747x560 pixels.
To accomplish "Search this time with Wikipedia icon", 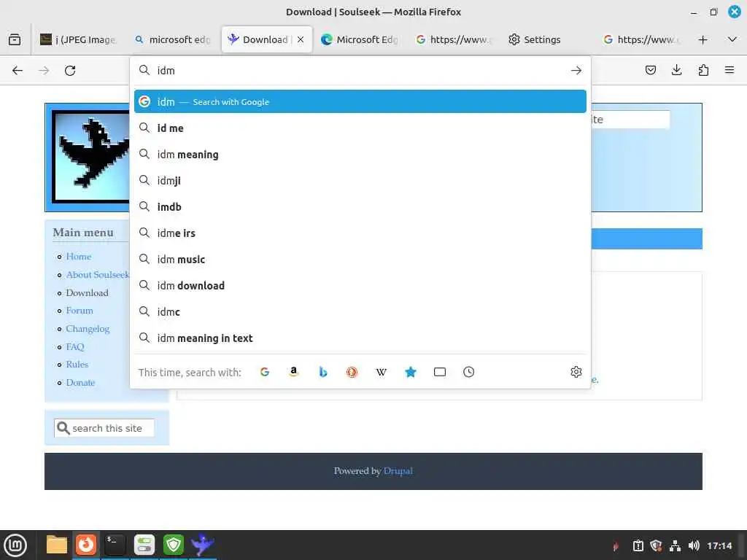I will [381, 372].
